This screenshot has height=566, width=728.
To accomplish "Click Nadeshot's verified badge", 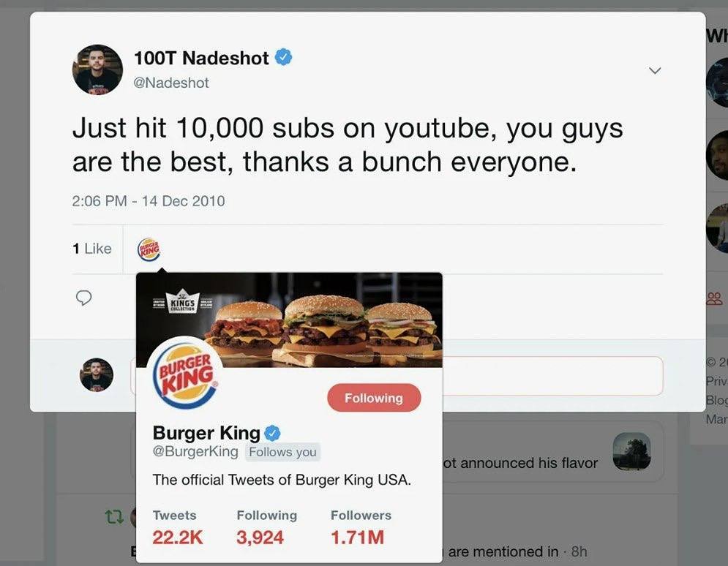I will [x=284, y=58].
